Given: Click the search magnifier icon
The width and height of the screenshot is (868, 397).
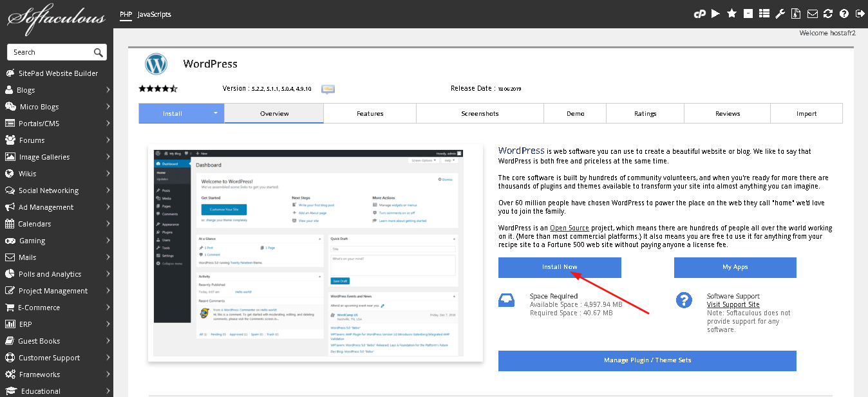Looking at the screenshot, I should pyautogui.click(x=98, y=52).
